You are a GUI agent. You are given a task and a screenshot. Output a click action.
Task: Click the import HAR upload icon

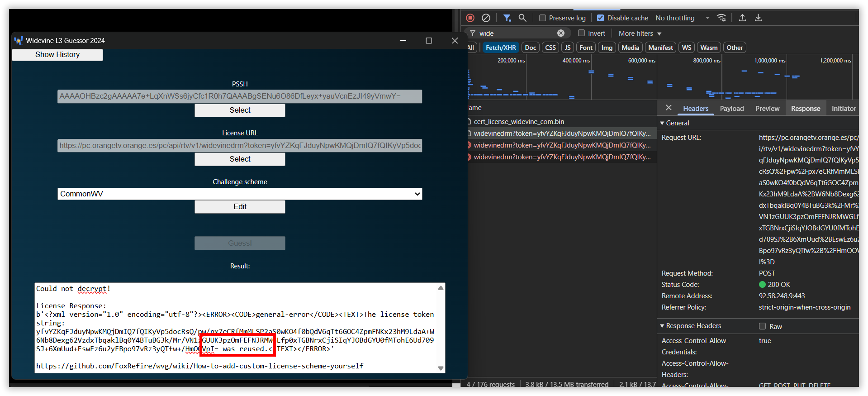[742, 18]
